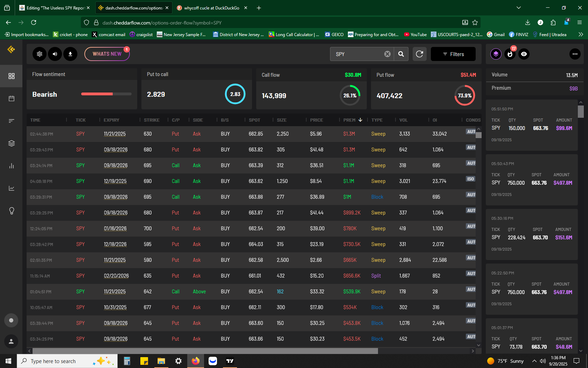Sort by the STRIKE column header
588x368 pixels.
click(152, 120)
